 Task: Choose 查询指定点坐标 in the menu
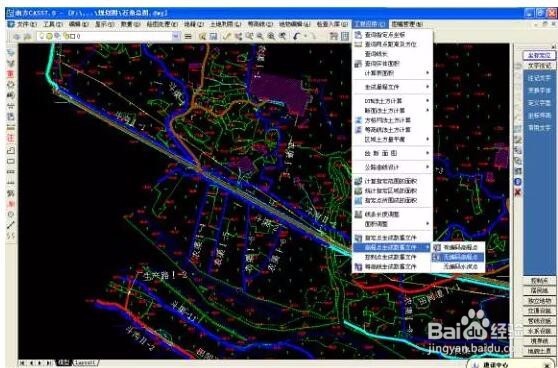(x=385, y=35)
